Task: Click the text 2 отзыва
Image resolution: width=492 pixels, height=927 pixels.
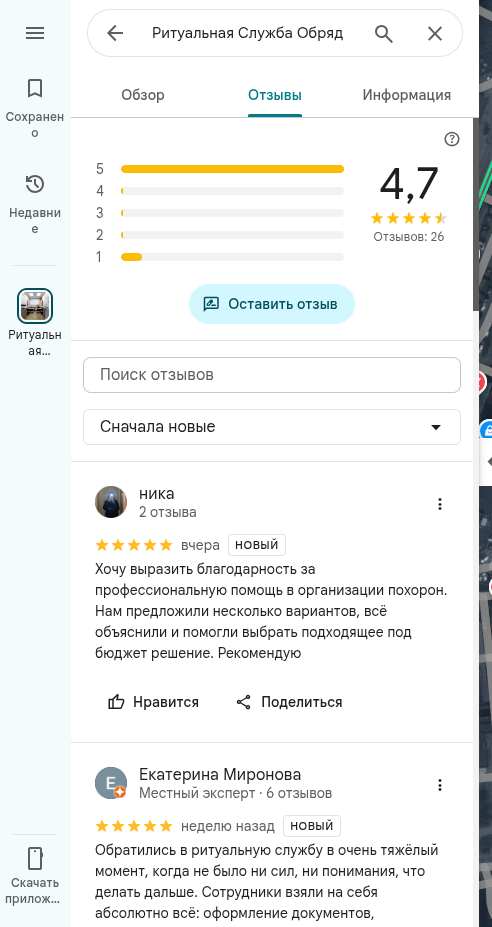Action: 168,512
